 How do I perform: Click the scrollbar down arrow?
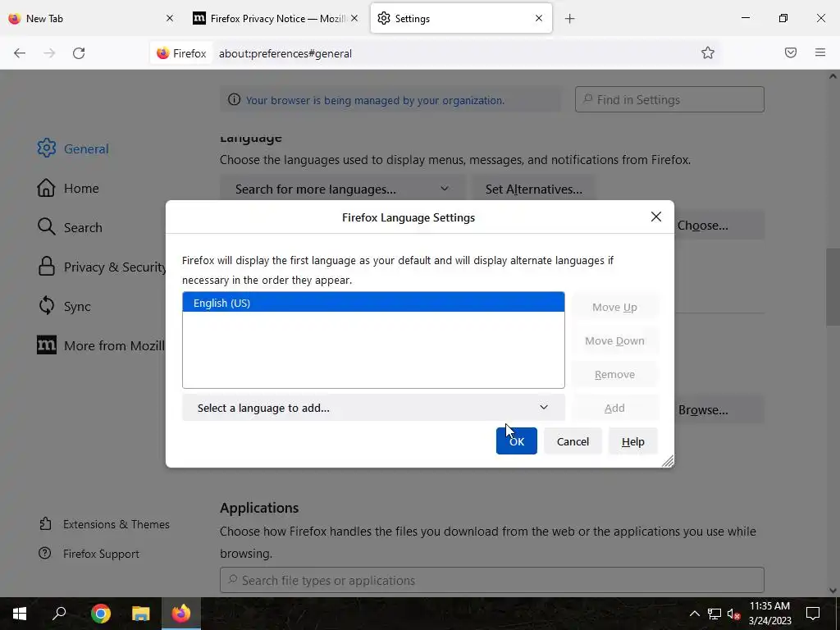[833, 591]
